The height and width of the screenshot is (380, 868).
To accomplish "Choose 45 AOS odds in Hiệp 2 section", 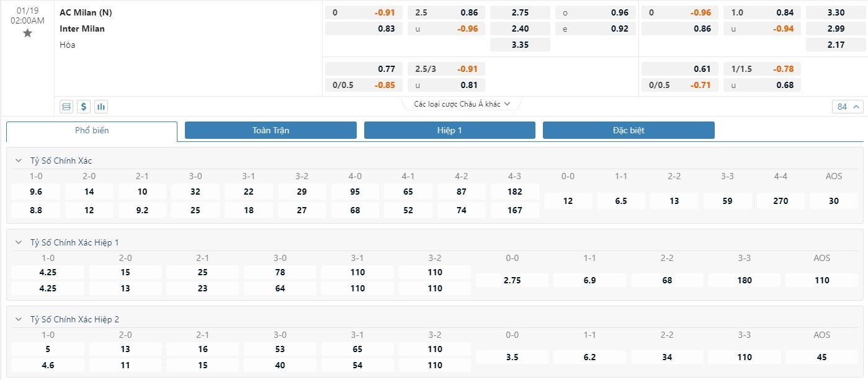I will tap(821, 357).
